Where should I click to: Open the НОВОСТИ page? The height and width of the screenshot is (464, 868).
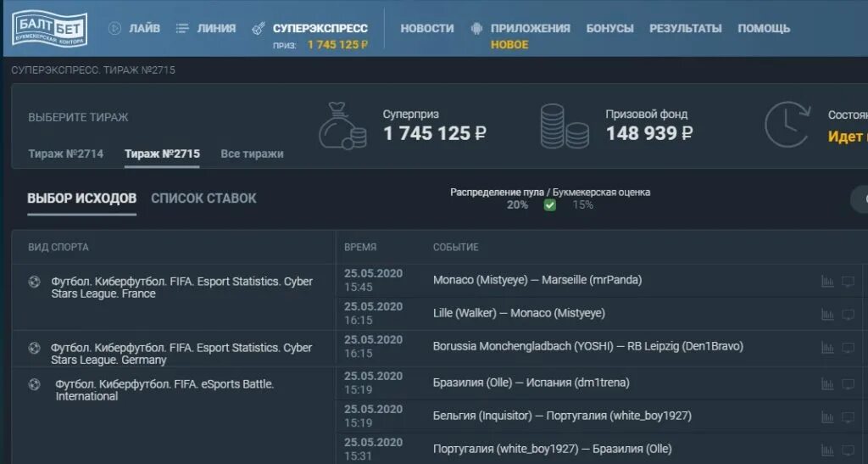pyautogui.click(x=427, y=28)
